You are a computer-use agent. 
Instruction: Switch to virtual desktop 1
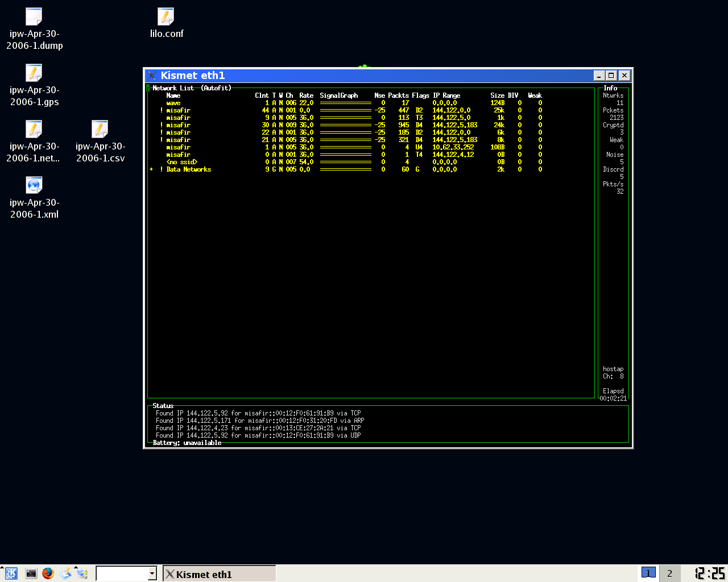648,573
